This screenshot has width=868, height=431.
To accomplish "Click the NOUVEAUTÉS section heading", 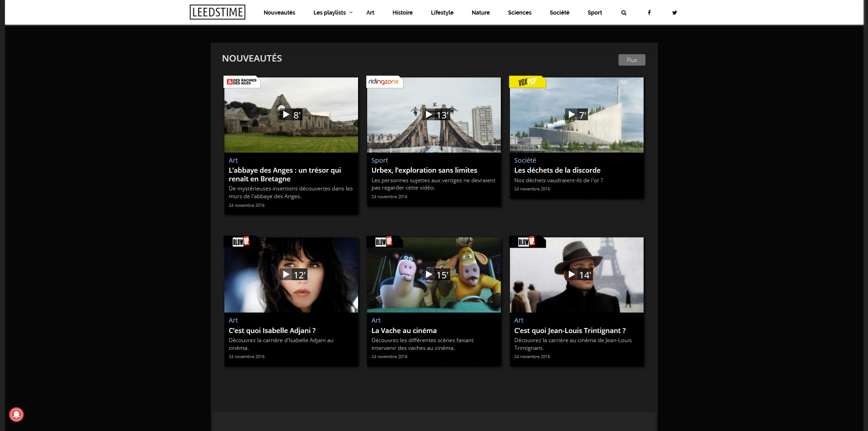I will (x=252, y=58).
